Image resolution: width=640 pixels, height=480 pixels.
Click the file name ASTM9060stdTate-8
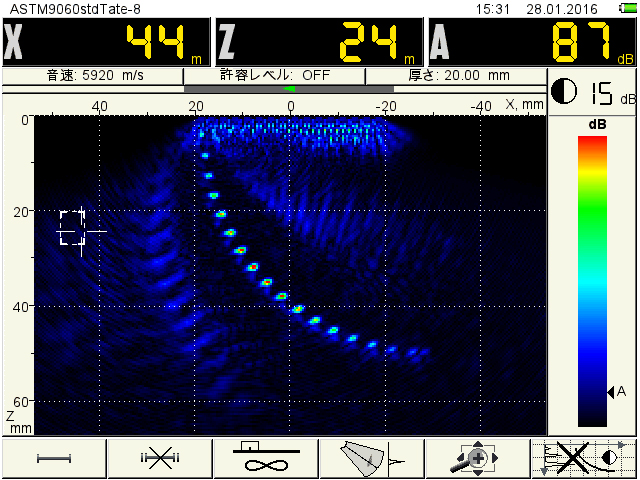(75, 9)
